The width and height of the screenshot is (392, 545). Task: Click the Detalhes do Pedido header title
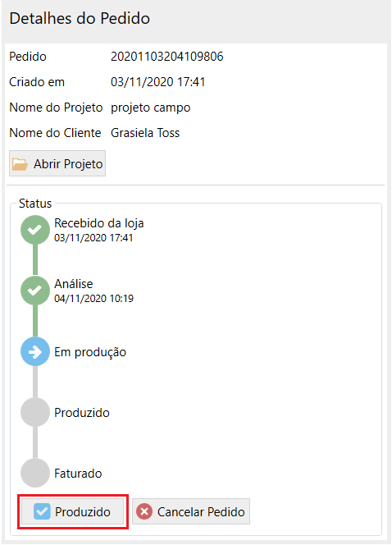click(x=80, y=18)
